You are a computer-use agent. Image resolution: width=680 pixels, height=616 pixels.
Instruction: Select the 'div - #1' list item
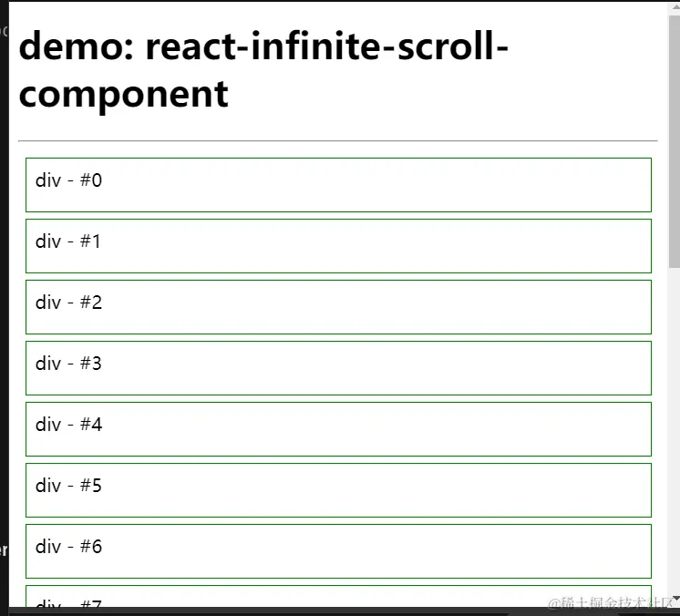[338, 246]
